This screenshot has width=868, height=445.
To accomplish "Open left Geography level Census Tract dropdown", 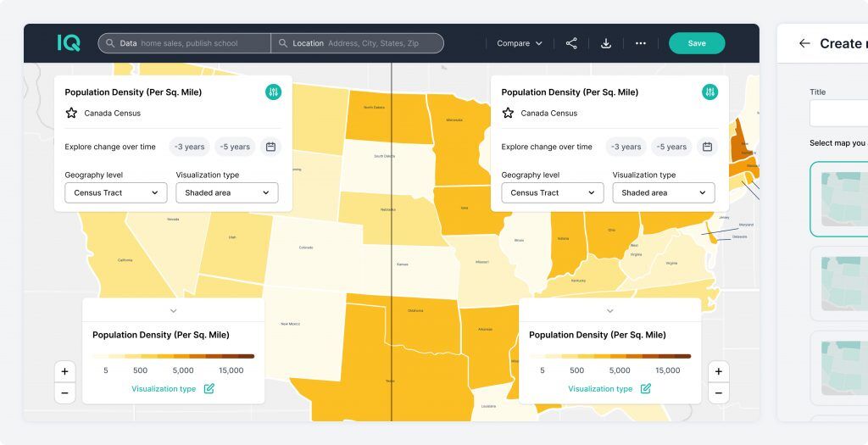I will 116,192.
